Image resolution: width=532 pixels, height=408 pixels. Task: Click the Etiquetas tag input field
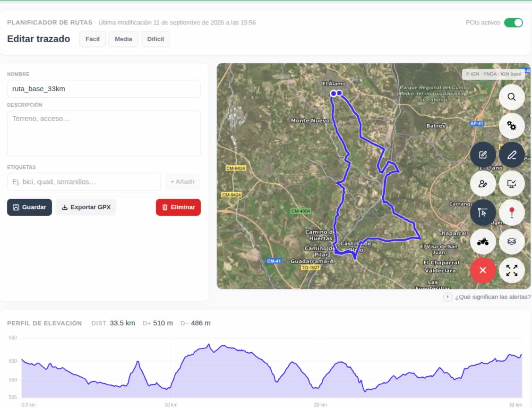click(x=84, y=182)
